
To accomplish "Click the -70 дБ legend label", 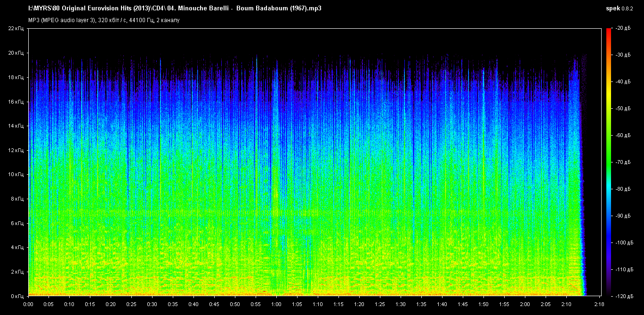I will (621, 162).
